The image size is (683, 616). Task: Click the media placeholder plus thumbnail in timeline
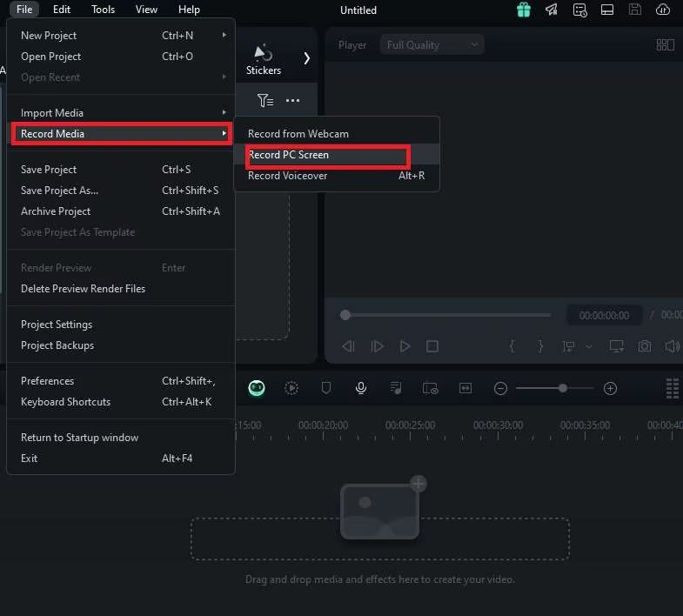[x=383, y=508]
